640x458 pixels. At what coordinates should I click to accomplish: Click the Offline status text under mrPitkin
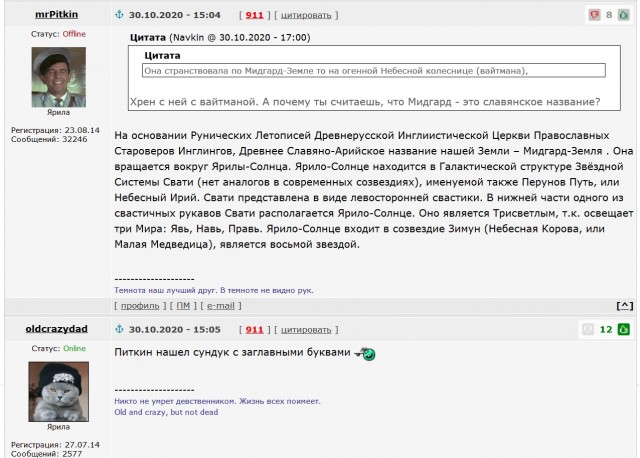(x=74, y=34)
